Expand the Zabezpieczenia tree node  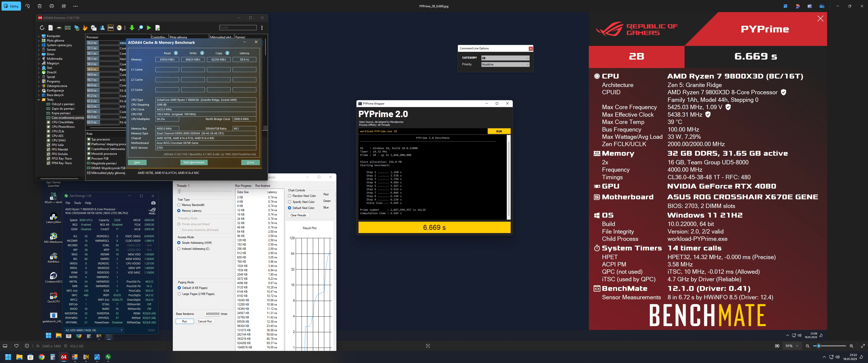point(39,86)
